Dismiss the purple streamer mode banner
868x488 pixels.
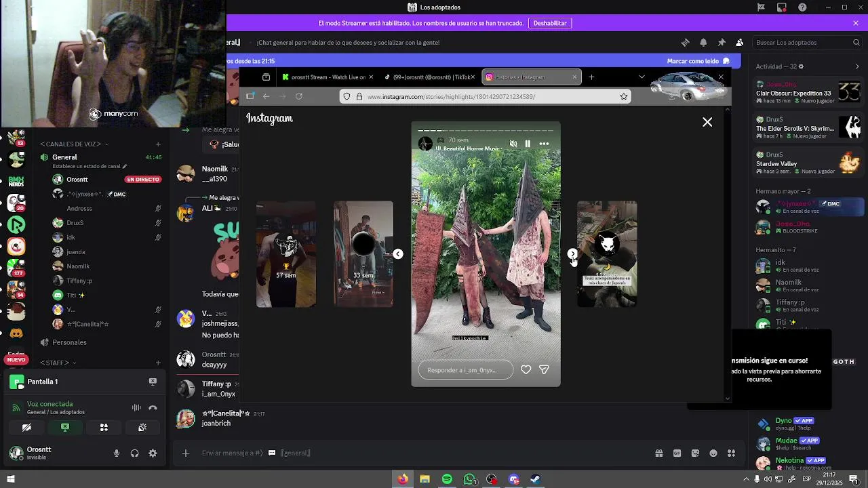pos(856,23)
